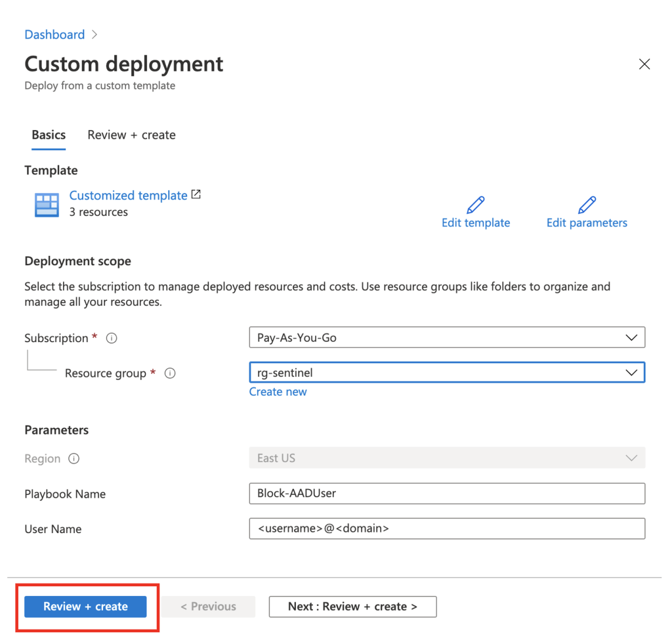672x642 pixels.
Task: Open the disabled Region dropdown
Action: pos(447,458)
